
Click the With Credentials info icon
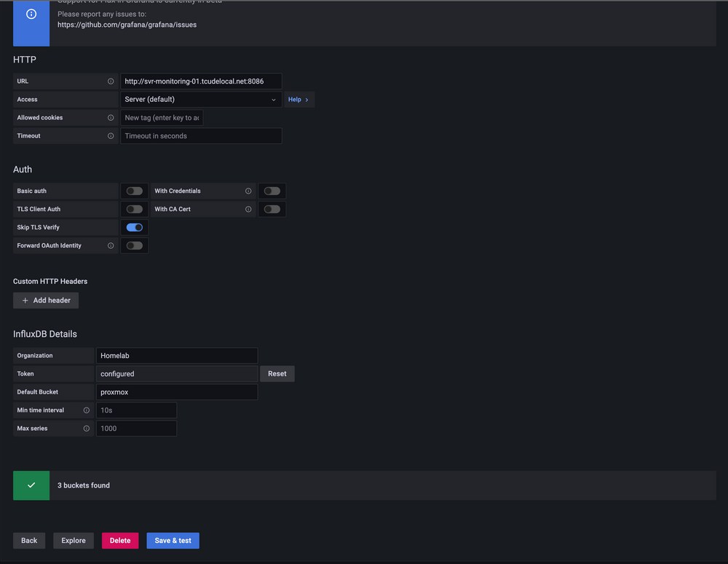248,191
